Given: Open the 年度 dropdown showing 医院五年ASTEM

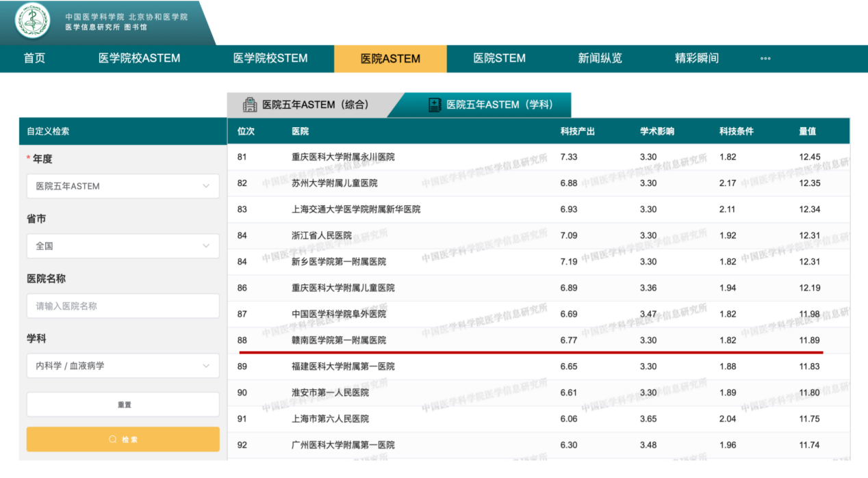Looking at the screenshot, I should click(123, 186).
